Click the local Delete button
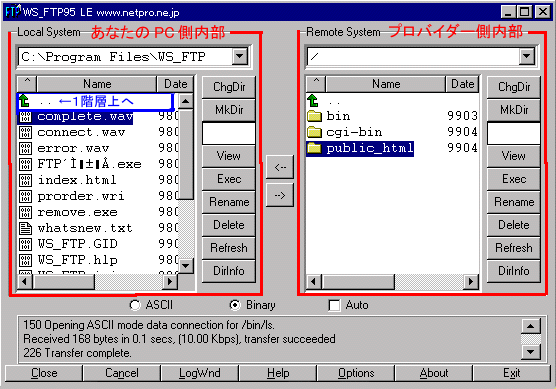556x389 pixels. (229, 225)
